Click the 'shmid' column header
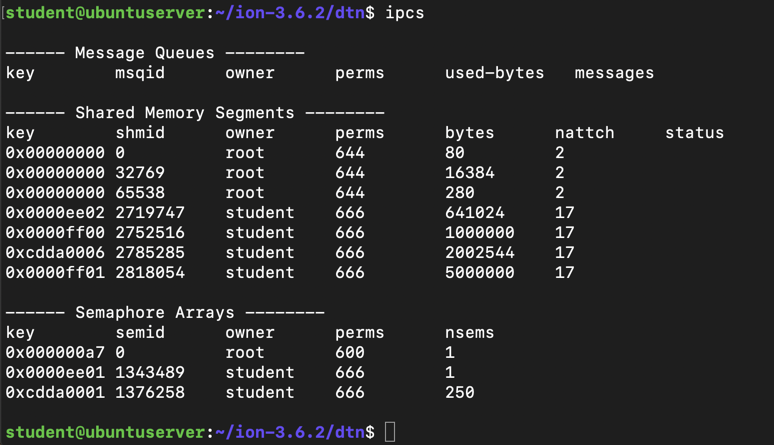The width and height of the screenshot is (774, 445). pyautogui.click(x=140, y=133)
